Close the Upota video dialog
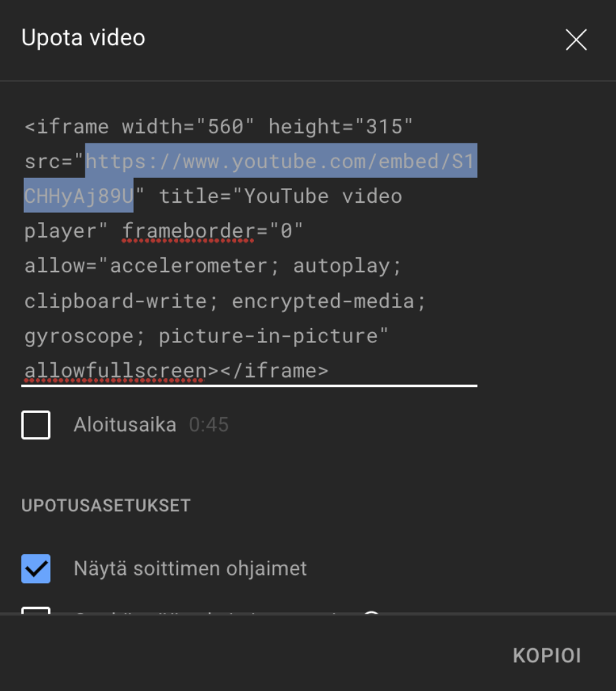Image resolution: width=616 pixels, height=691 pixels. point(576,40)
